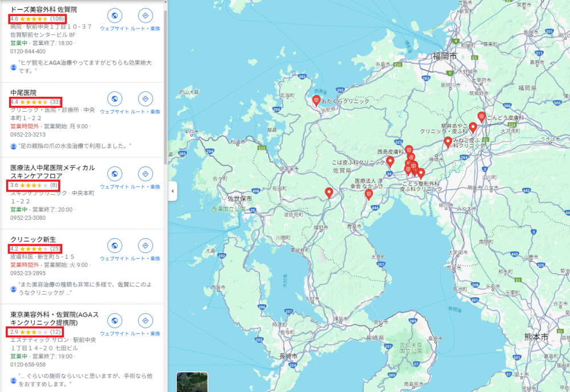Open website icon for クリニック新生
This screenshot has width=570, height=392.
click(115, 246)
